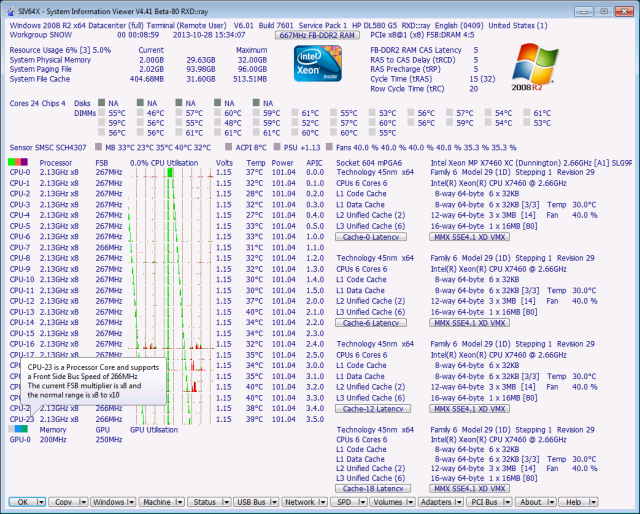This screenshot has height=514, width=640.
Task: Click the CPU-23 tooltip balloon
Action: [93, 381]
